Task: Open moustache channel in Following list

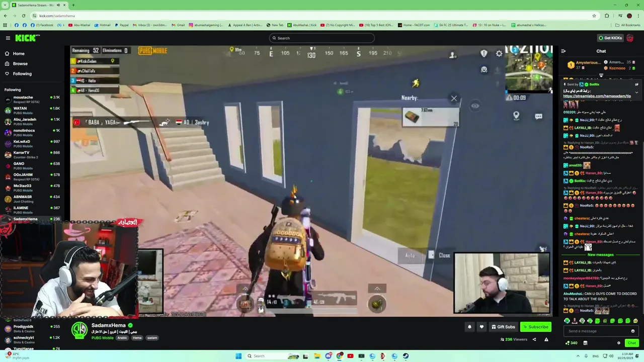Action: point(32,99)
